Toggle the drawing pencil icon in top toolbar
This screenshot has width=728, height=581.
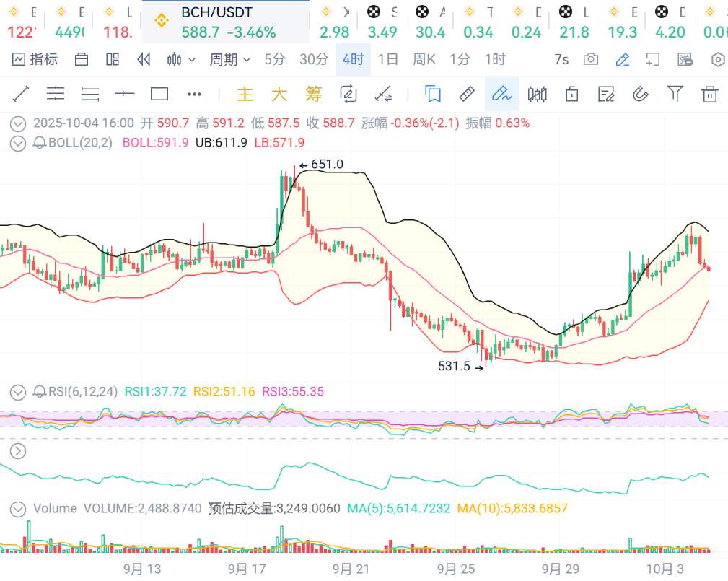[x=622, y=59]
